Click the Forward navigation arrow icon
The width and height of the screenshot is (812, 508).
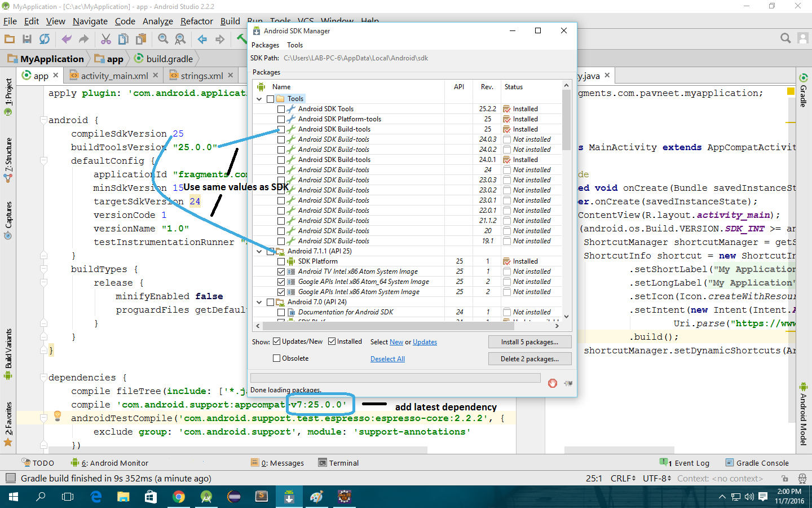[220, 39]
